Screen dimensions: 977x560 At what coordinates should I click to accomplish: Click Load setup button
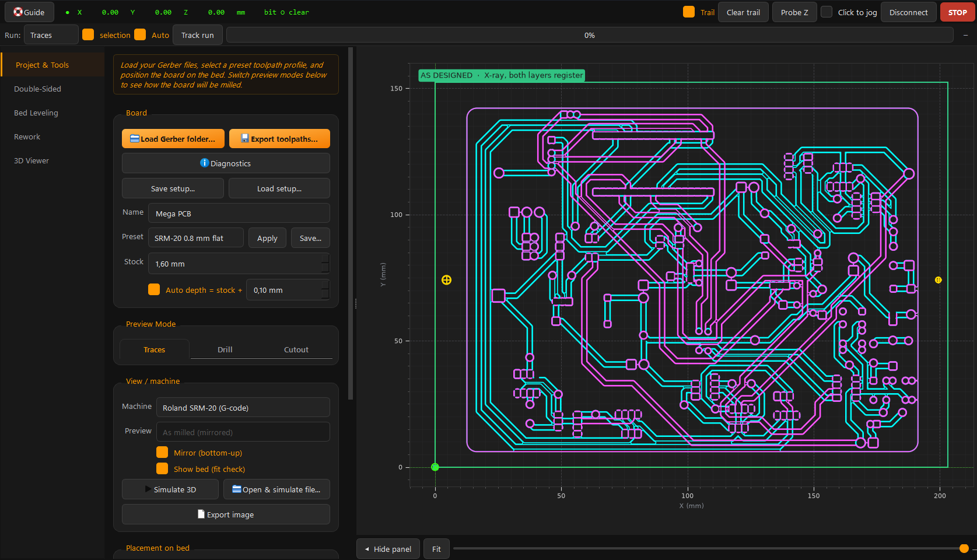click(279, 188)
